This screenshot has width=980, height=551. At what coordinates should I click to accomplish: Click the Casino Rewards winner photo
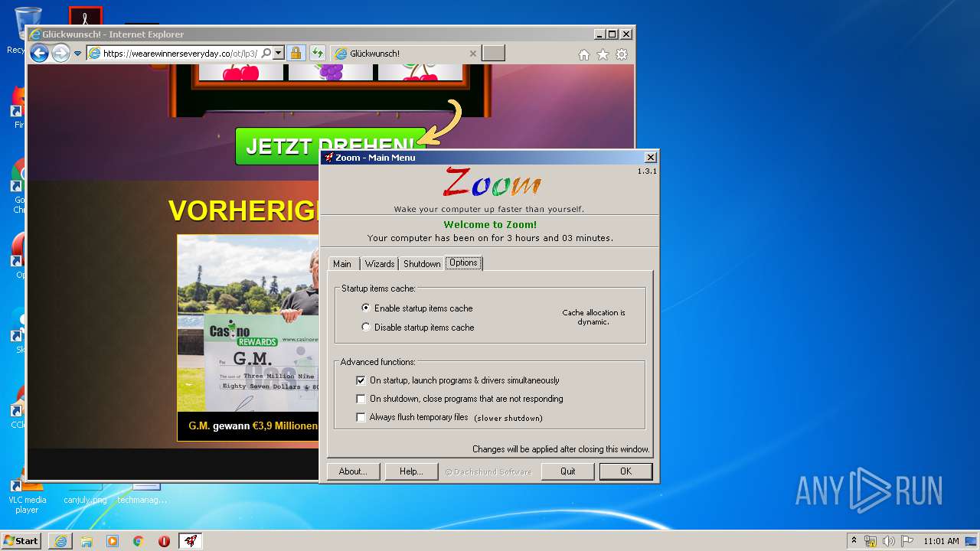[248, 324]
